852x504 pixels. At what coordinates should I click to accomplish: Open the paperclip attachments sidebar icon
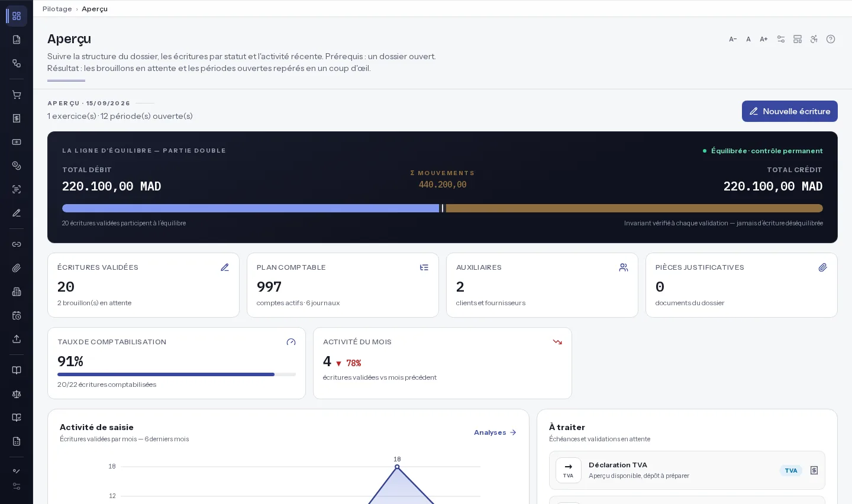17,268
